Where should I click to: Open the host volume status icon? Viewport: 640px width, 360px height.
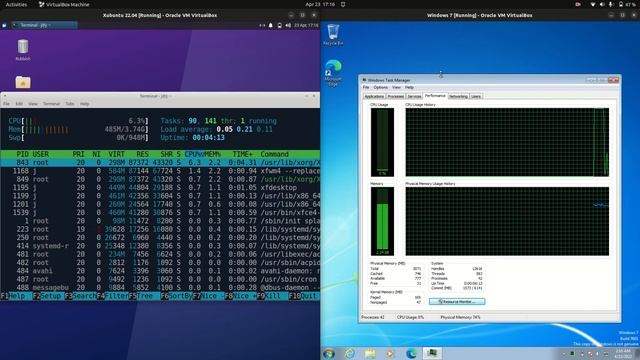pyautogui.click(x=602, y=4)
